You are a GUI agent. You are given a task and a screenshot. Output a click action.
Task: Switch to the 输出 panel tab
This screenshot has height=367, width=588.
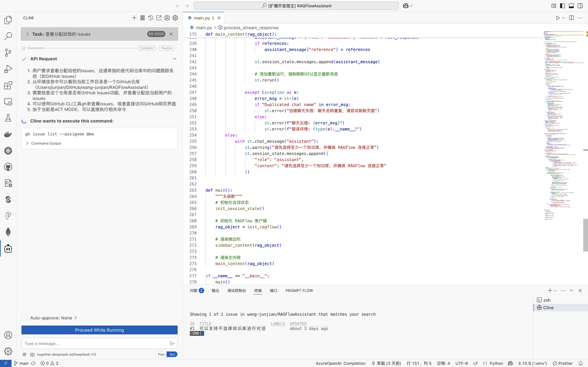[215, 291]
